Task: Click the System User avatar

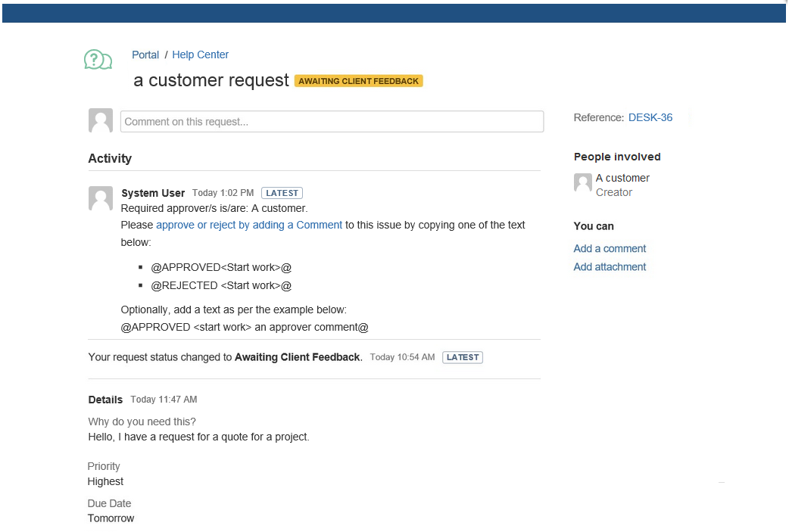Action: coord(101,198)
